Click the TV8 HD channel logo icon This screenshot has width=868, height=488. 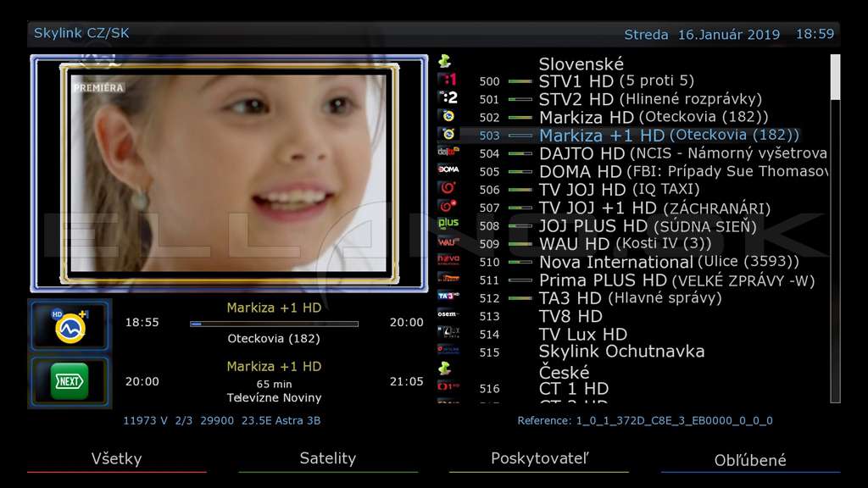pos(448,313)
